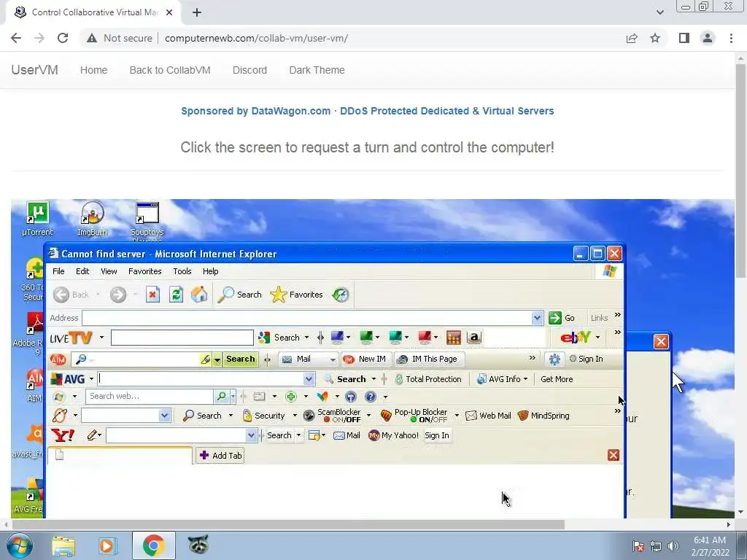Open the IE File menu

pos(58,271)
